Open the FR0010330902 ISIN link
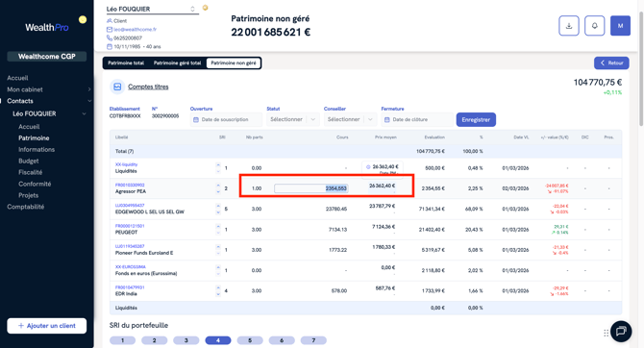The height and width of the screenshot is (348, 644). click(x=130, y=185)
